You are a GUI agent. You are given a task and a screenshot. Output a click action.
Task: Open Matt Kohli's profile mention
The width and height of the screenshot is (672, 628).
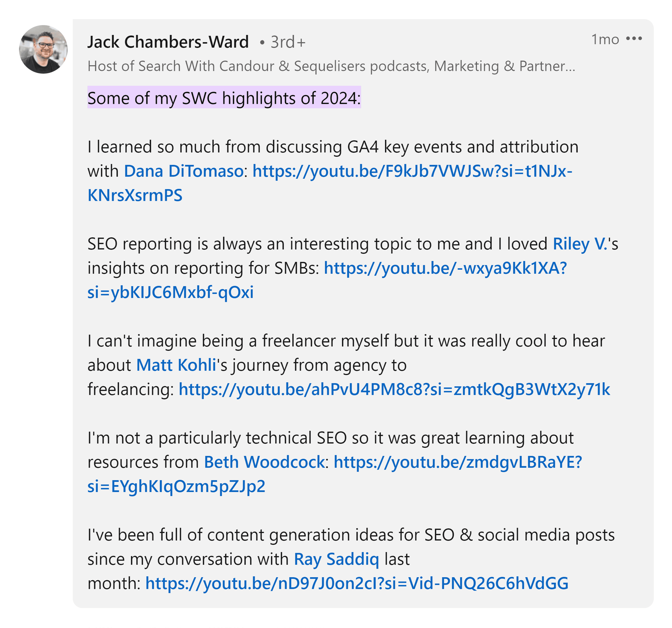[176, 365]
